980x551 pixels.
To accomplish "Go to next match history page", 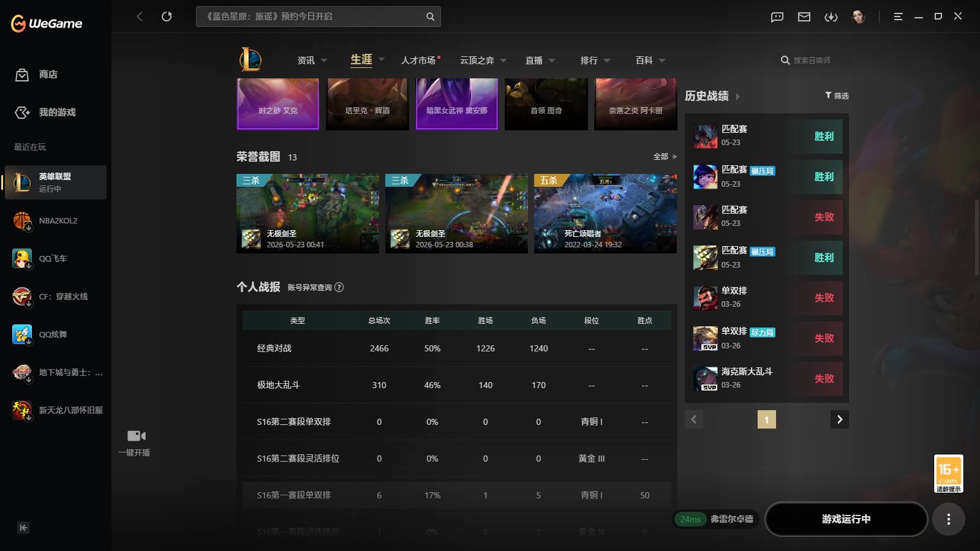I will coord(840,419).
